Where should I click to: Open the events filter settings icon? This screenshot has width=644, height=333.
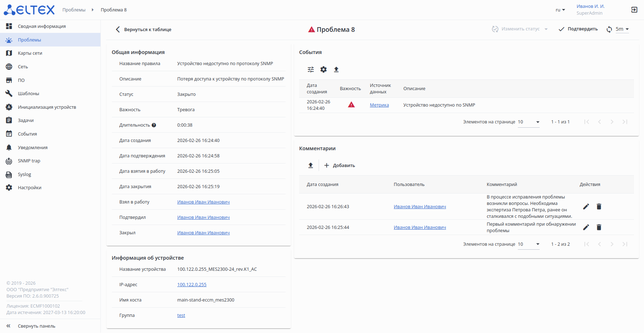point(311,69)
